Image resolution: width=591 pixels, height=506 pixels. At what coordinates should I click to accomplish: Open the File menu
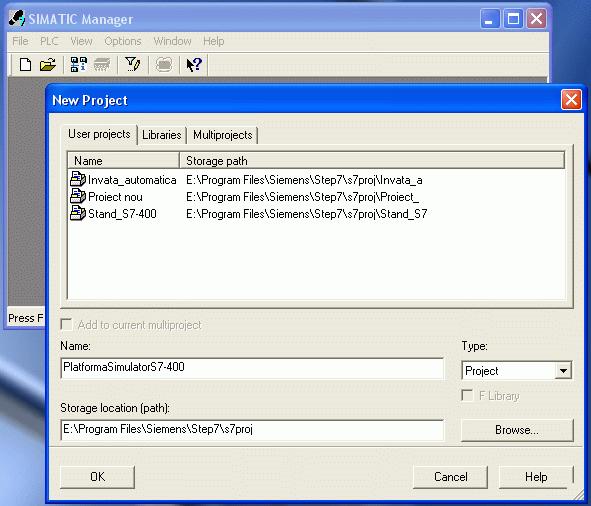(x=20, y=41)
